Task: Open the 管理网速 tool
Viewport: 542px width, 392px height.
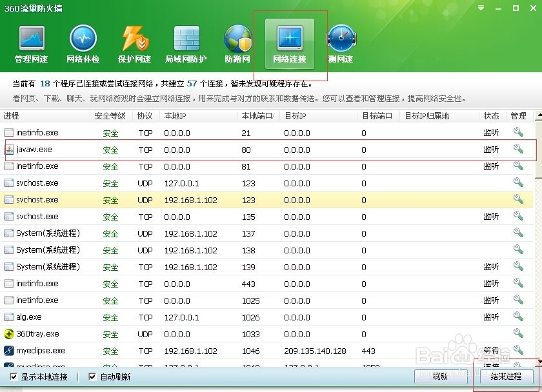Action: click(x=32, y=44)
